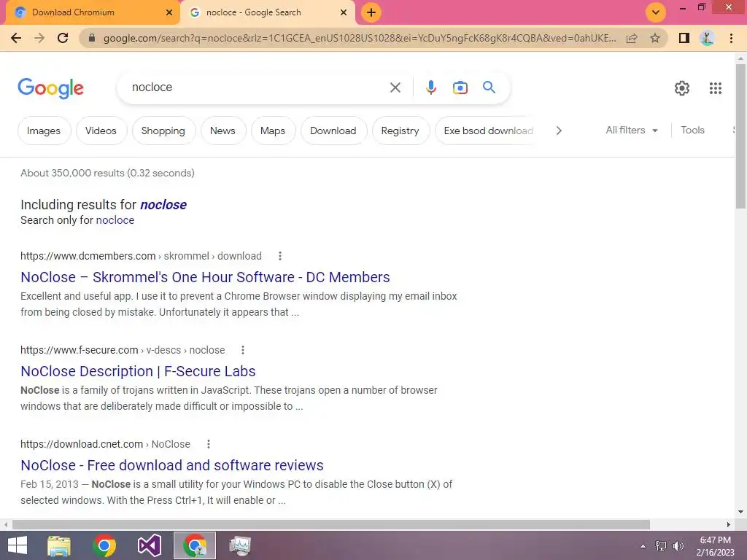Go back to the previous page
This screenshot has height=560, width=747.
click(16, 38)
